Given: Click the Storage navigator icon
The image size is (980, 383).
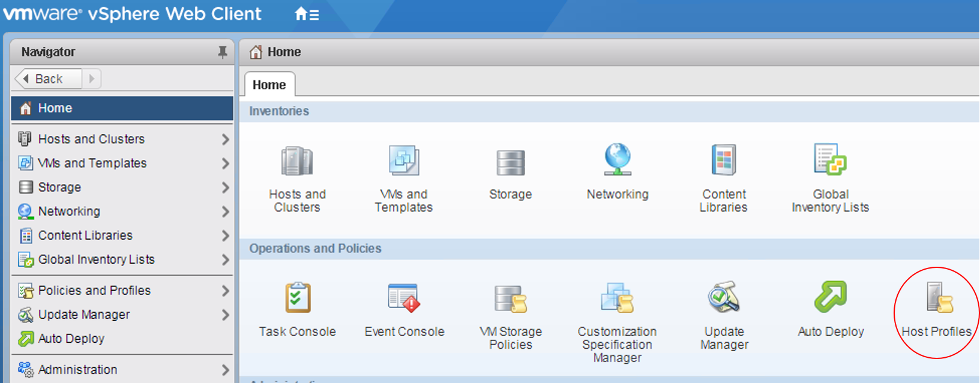Looking at the screenshot, I should (x=26, y=187).
